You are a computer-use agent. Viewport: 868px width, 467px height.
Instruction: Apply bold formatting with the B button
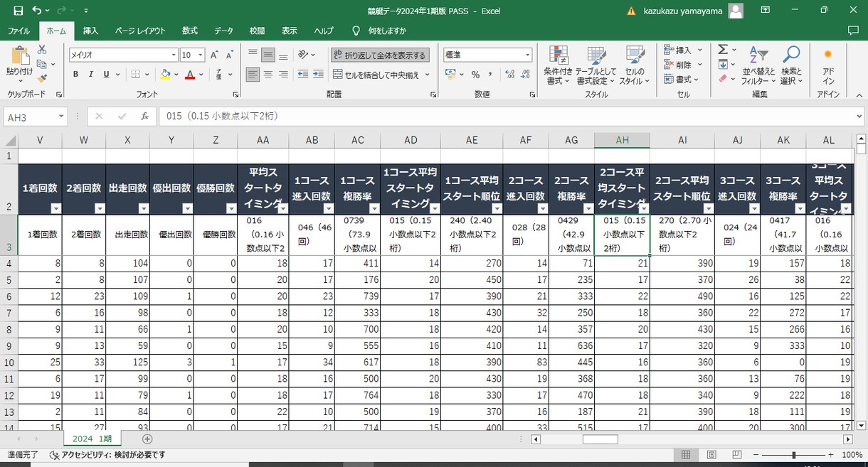tap(75, 75)
